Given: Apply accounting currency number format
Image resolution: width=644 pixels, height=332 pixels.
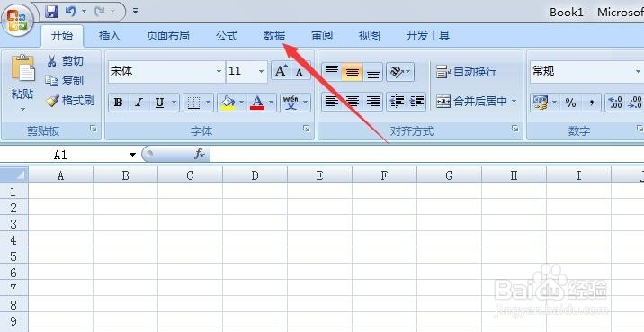Looking at the screenshot, I should coord(540,103).
